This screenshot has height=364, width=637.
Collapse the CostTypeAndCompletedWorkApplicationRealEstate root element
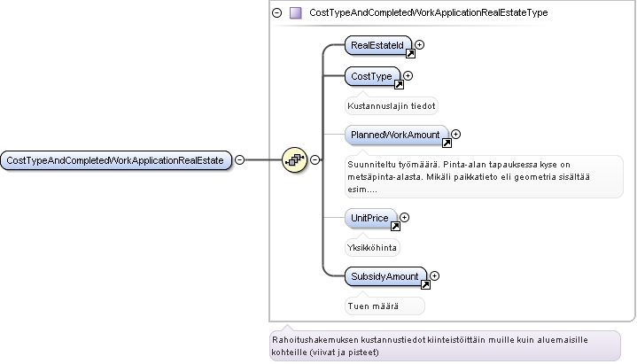click(x=240, y=159)
